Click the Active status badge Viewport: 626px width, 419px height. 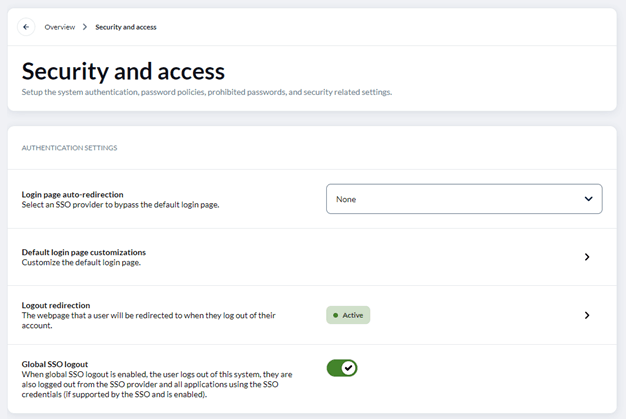click(x=348, y=315)
